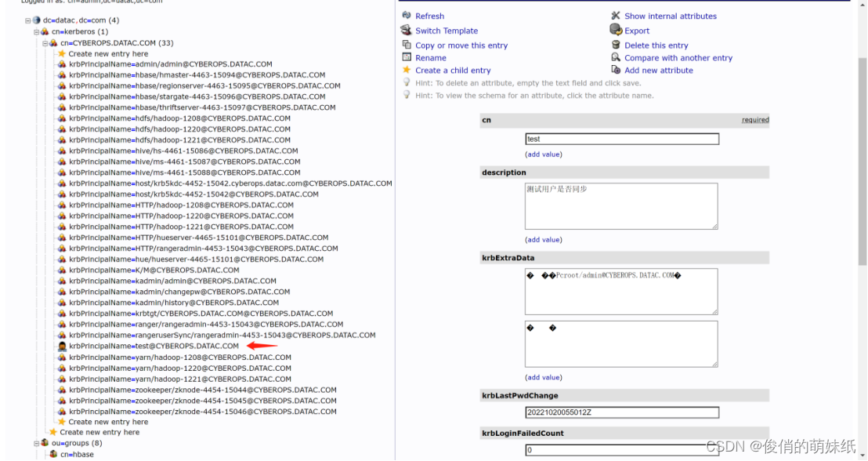Screen dimensions: 868x461
Task: Click the Refresh icon
Action: click(x=407, y=16)
